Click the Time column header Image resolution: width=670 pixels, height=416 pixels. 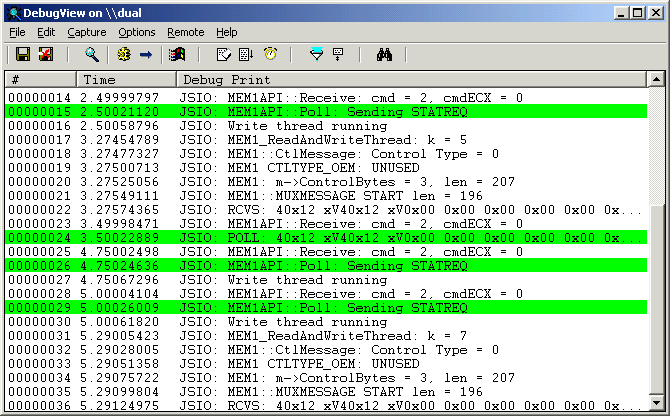[126, 79]
